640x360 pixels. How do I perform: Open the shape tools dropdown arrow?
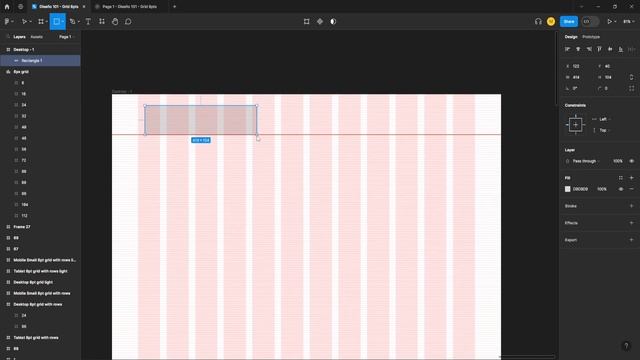tap(63, 22)
